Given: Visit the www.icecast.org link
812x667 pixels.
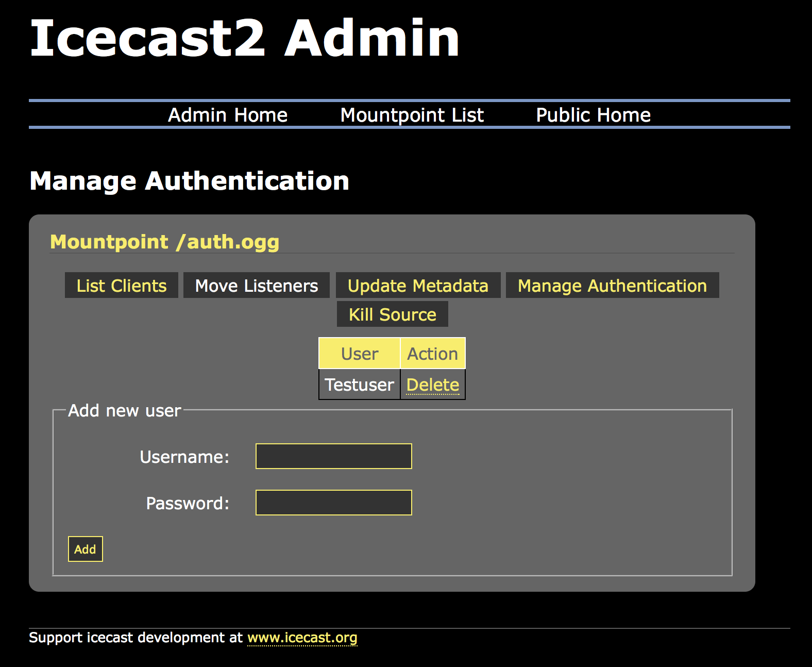Looking at the screenshot, I should click(302, 638).
